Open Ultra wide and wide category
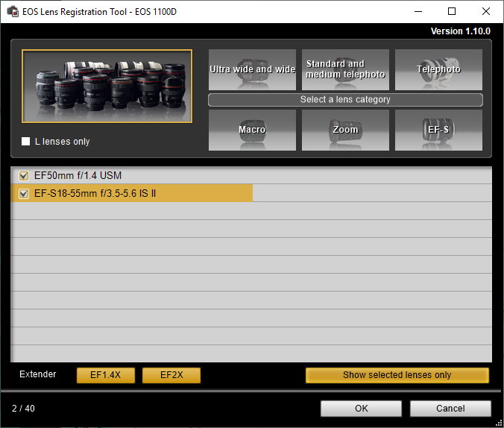The height and width of the screenshot is (428, 504). click(x=252, y=69)
